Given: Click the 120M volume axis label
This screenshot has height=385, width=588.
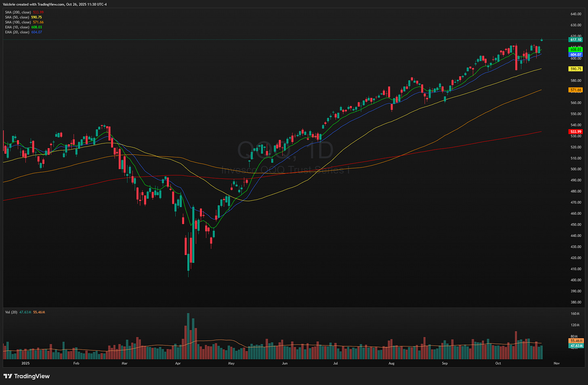Looking at the screenshot, I should pos(575,325).
